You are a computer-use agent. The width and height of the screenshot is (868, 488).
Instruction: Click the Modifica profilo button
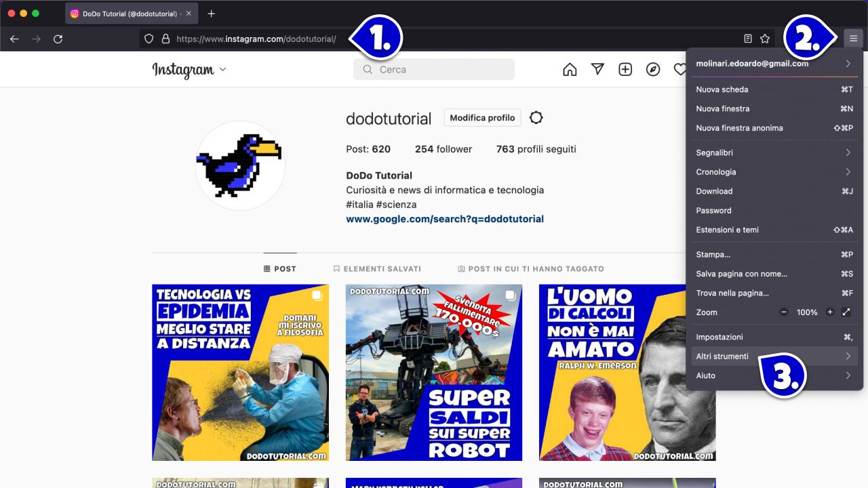coord(482,117)
